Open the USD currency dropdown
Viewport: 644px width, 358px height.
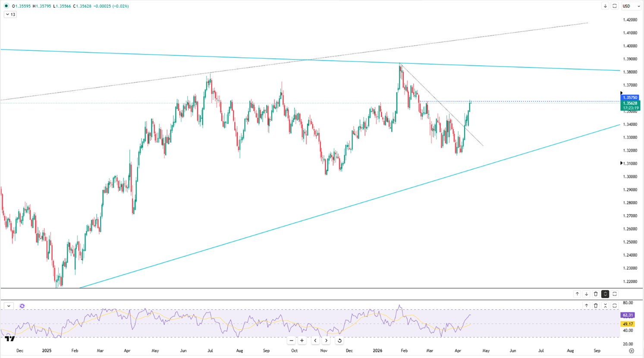click(631, 6)
